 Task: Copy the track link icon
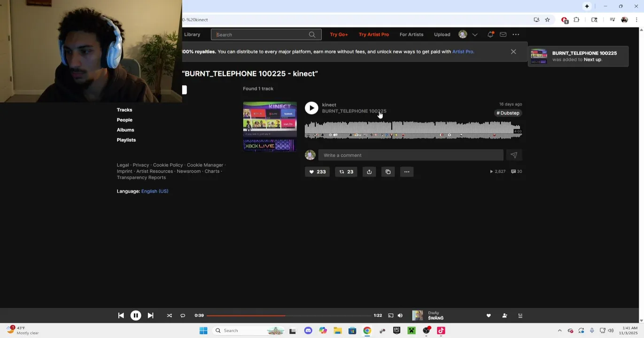(x=388, y=172)
